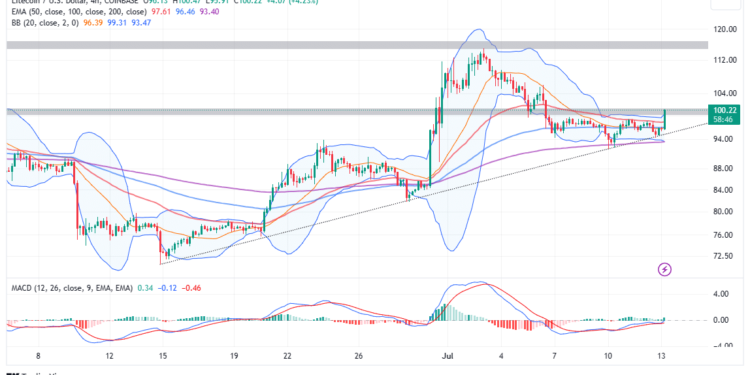Click the date axis label 7
Image resolution: width=750 pixels, height=375 pixels.
point(554,355)
